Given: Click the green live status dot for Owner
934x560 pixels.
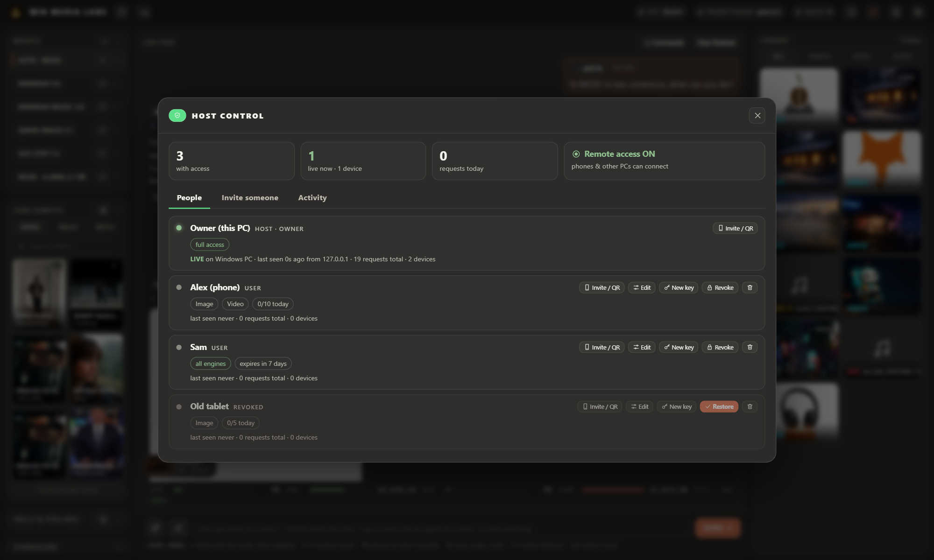Looking at the screenshot, I should [x=179, y=228].
